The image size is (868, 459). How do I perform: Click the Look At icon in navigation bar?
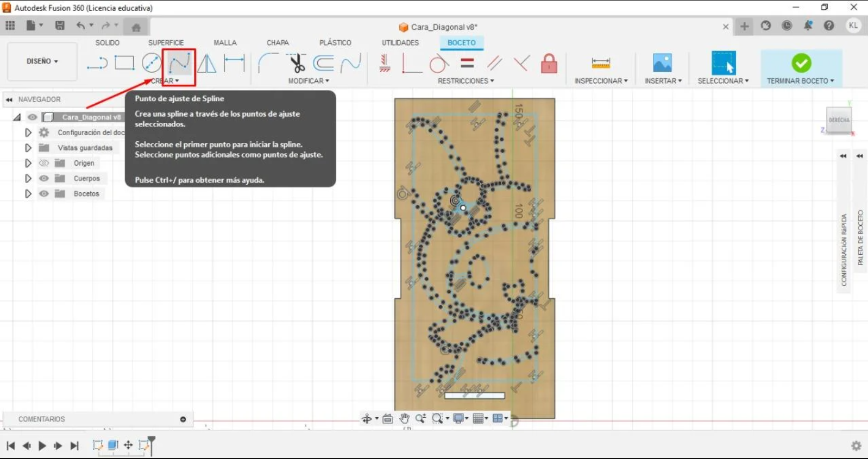[387, 418]
